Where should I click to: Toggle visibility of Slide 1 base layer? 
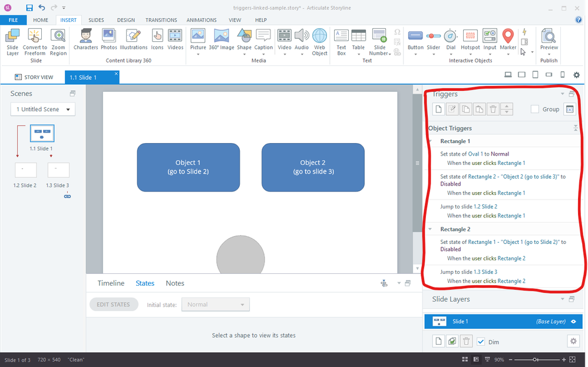pyautogui.click(x=573, y=322)
